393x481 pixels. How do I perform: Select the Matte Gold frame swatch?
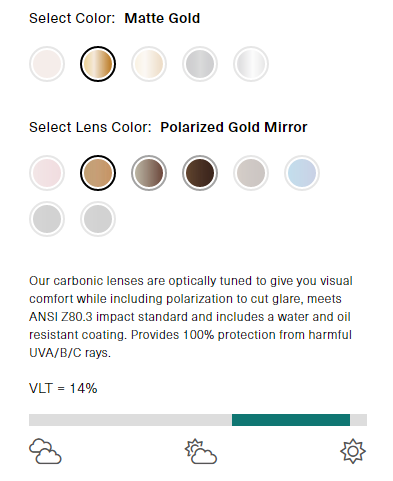point(98,64)
